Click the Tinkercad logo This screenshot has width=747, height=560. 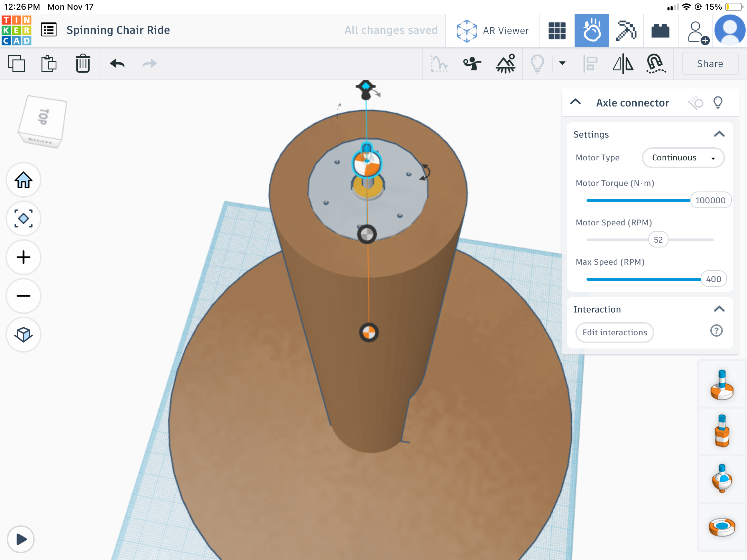click(17, 30)
